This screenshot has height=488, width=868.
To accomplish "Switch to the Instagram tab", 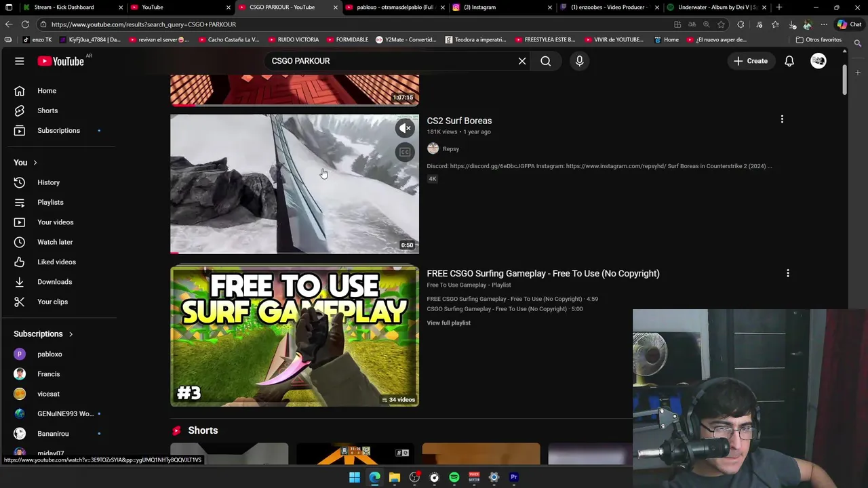I will coord(502,7).
